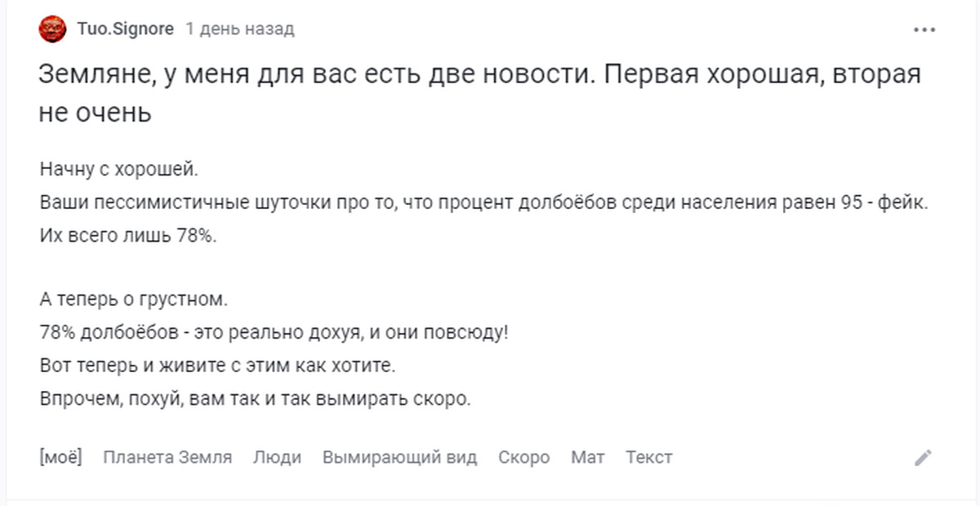
Task: Open the "Планета Земля" tag
Action: pos(167,457)
